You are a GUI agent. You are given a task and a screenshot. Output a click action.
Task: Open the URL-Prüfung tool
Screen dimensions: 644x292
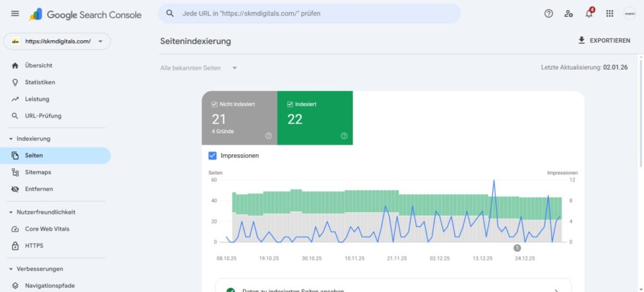click(55, 116)
